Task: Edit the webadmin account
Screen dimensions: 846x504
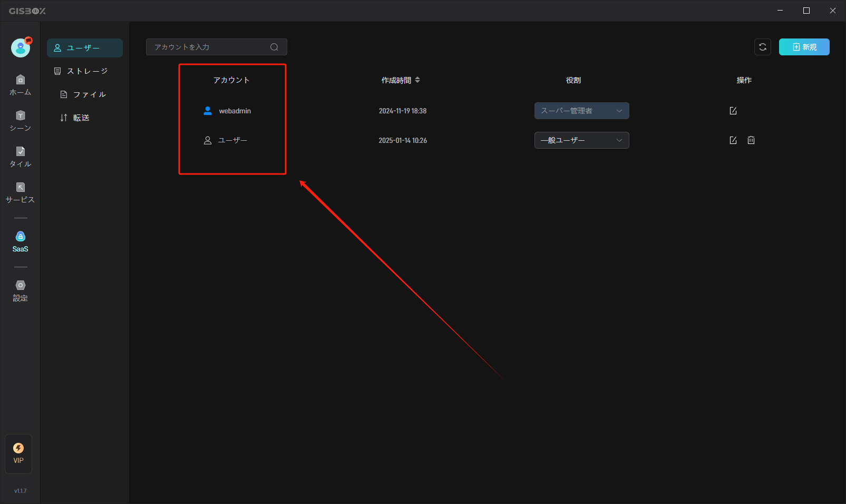Action: (x=733, y=111)
